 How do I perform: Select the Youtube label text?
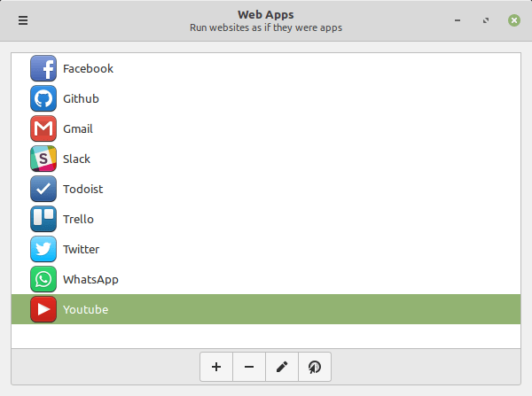click(86, 309)
